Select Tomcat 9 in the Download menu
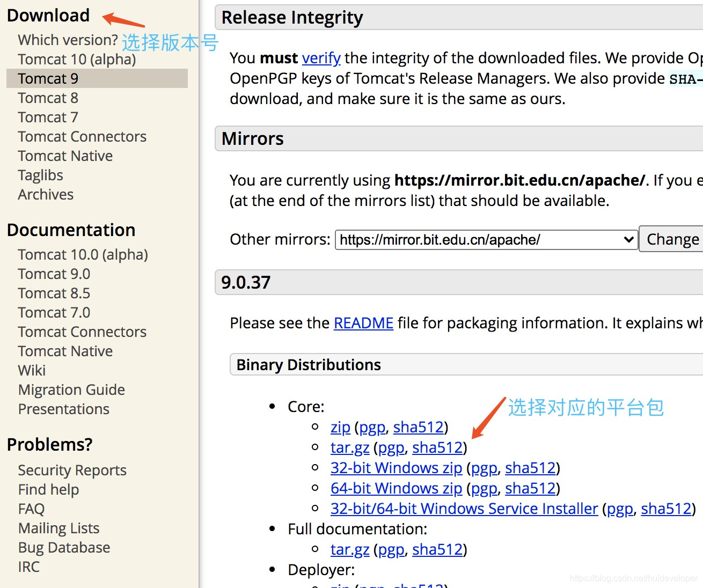Image resolution: width=703 pixels, height=588 pixels. click(97, 78)
